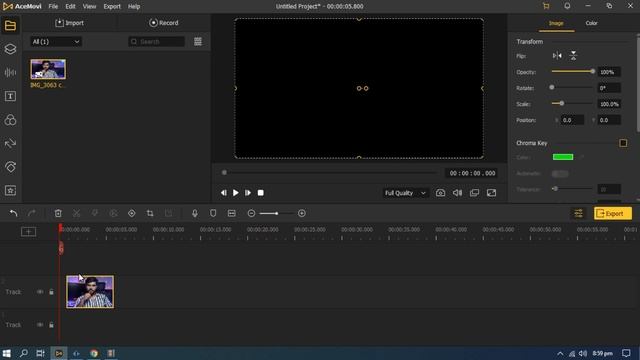Toggle visibility eye on lower Track
This screenshot has height=360, width=640.
(40, 325)
